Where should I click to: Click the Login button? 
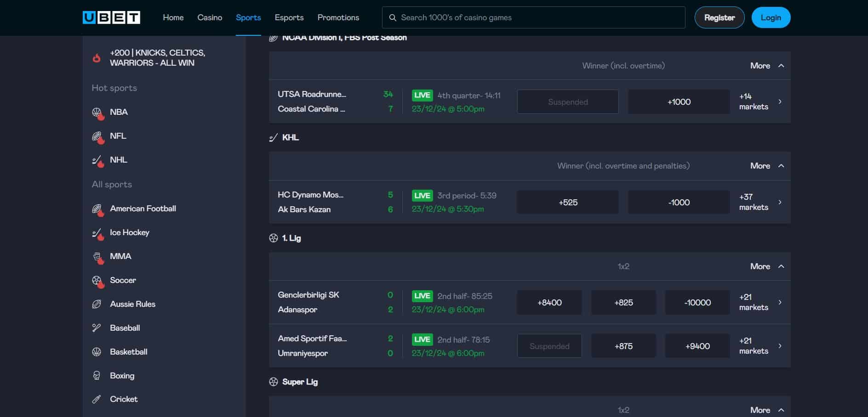[771, 17]
